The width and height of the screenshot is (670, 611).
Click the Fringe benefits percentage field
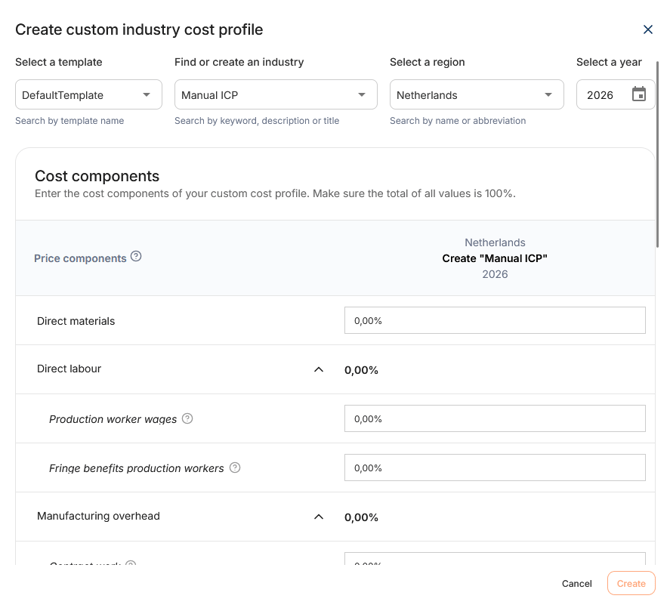pyautogui.click(x=495, y=467)
